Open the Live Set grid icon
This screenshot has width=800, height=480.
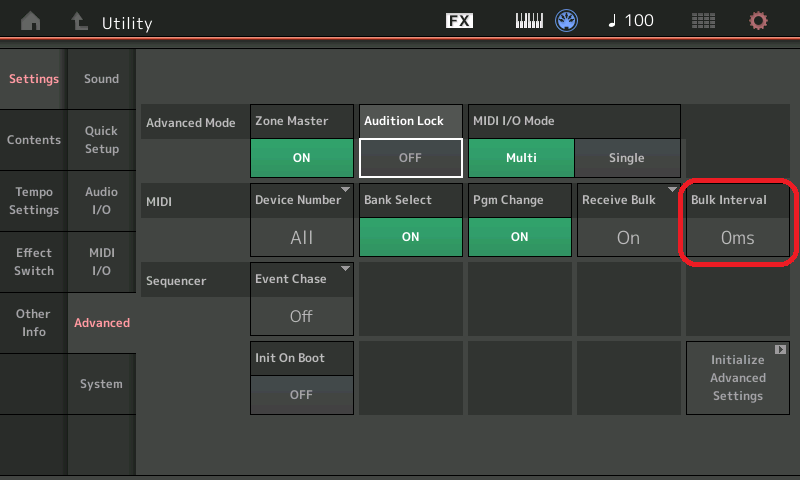(703, 21)
